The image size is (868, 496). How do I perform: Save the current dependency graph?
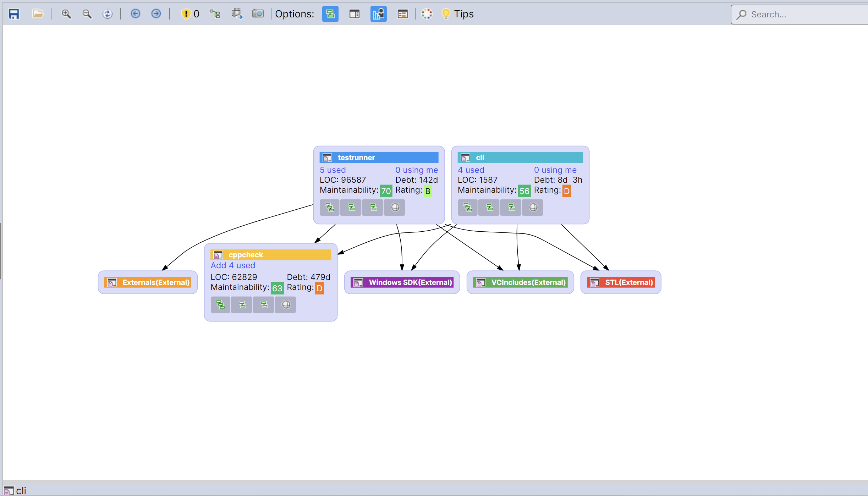(14, 13)
